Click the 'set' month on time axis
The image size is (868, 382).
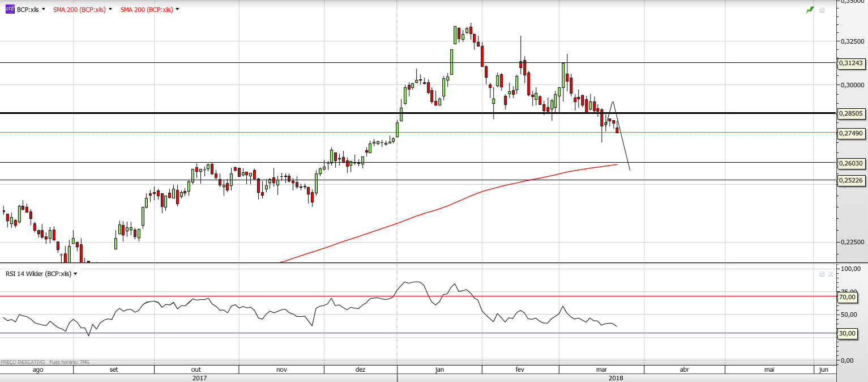tap(113, 370)
